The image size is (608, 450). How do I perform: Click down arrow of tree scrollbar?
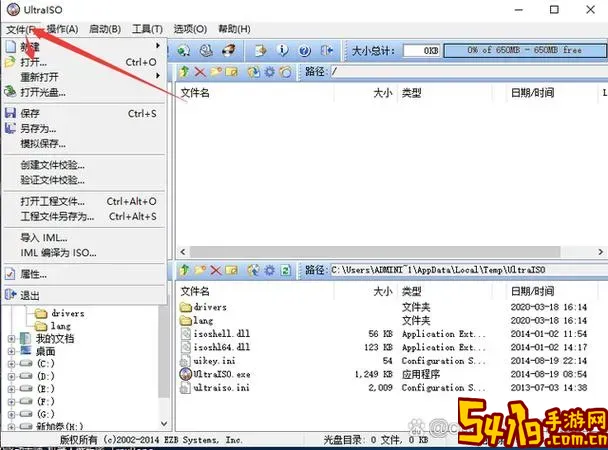(x=164, y=424)
